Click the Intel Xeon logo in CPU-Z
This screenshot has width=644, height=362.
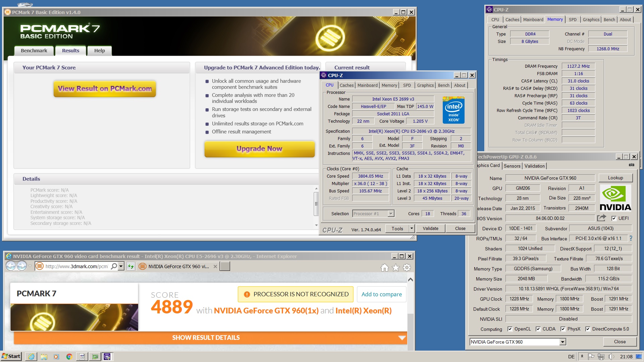(x=453, y=110)
